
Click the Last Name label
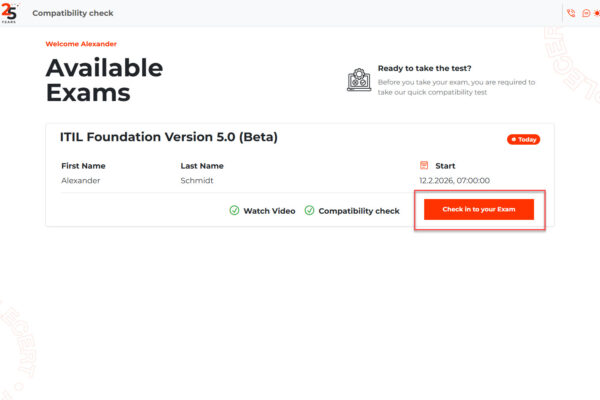click(x=202, y=166)
